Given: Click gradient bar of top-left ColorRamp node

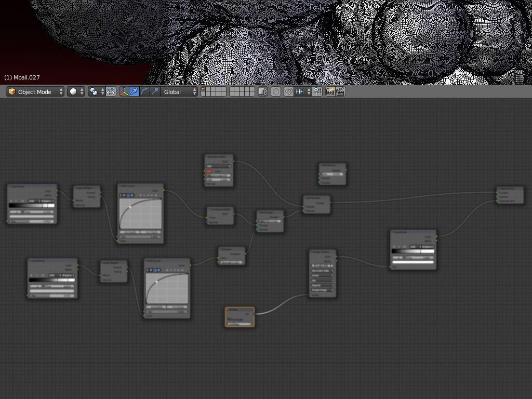Looking at the screenshot, I should click(x=32, y=206).
